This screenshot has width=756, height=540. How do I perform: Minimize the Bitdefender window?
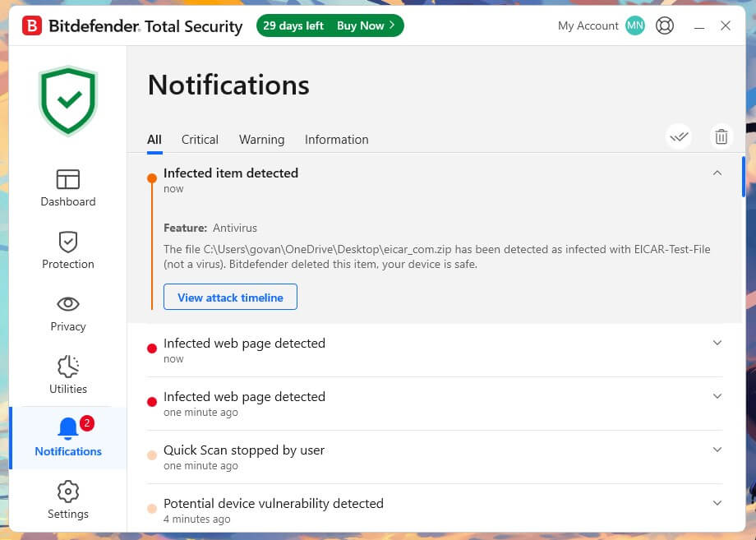click(x=699, y=26)
